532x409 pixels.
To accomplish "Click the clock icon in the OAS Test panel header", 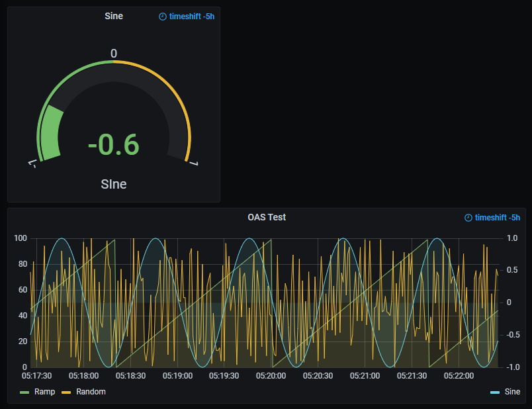I will pyautogui.click(x=468, y=218).
